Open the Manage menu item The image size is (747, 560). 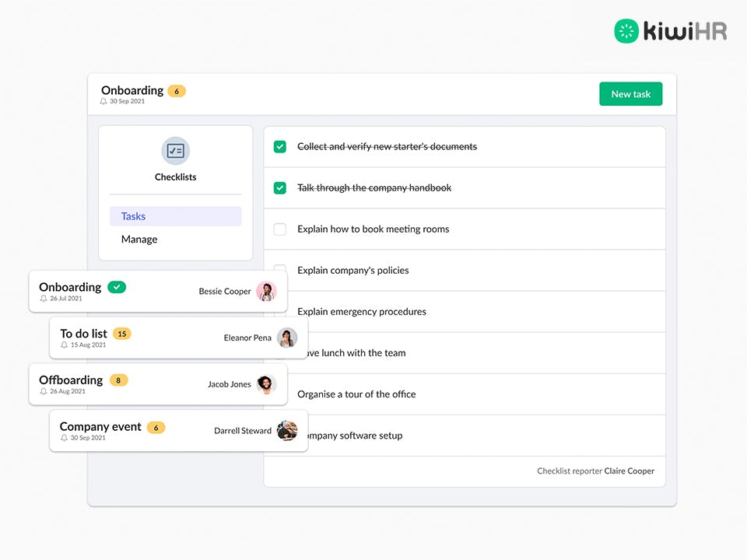[x=139, y=239]
